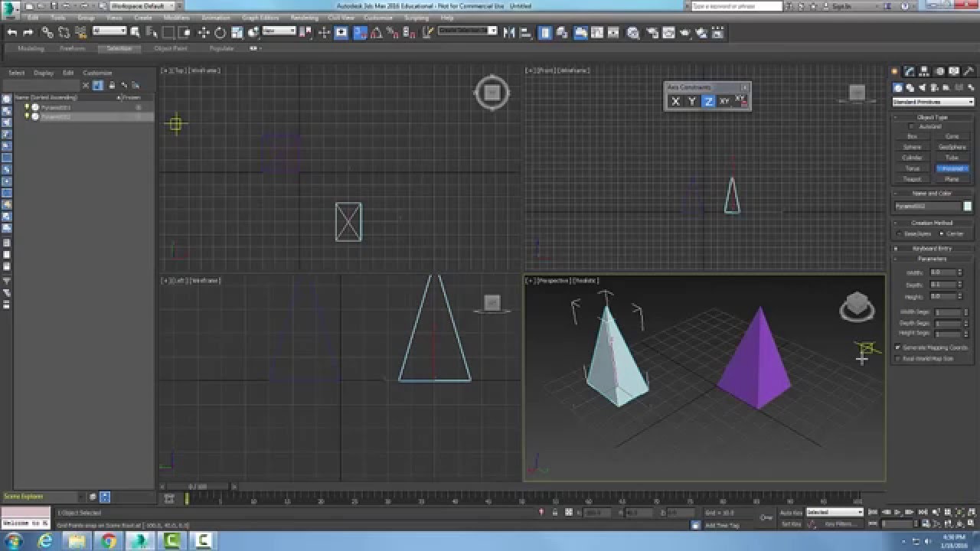Viewport: 980px width, 551px height.
Task: Click the Undo arrow in main toolbar
Action: click(12, 32)
